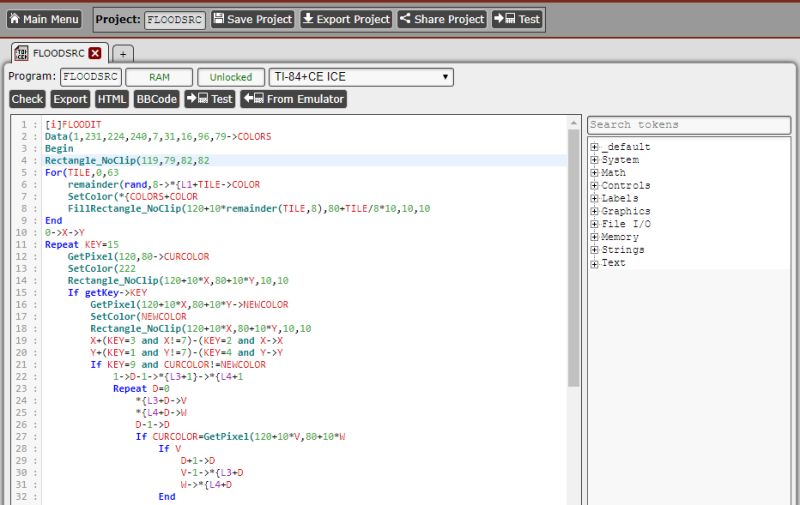The image size is (800, 505).
Task: Select the FLOODSRC file tab
Action: click(59, 53)
